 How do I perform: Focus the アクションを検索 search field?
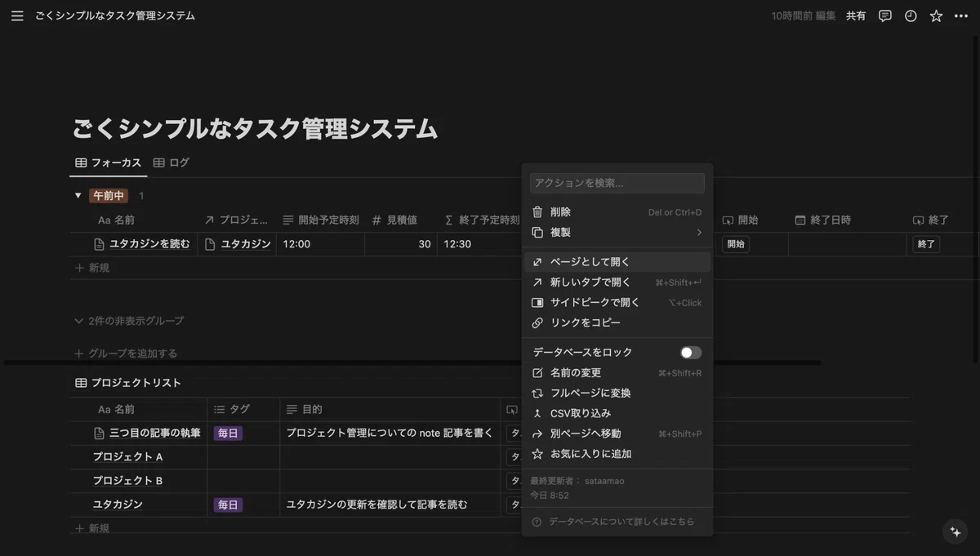click(617, 183)
